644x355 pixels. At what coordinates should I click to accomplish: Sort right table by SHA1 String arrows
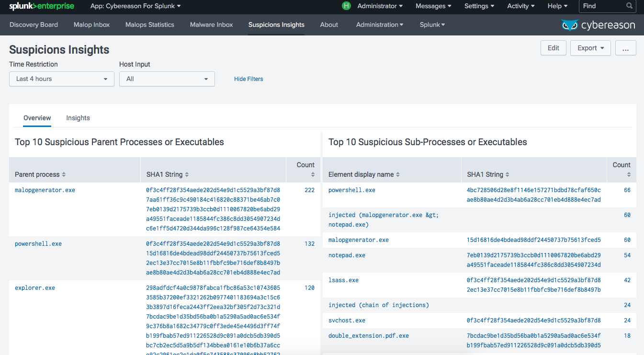coord(508,175)
